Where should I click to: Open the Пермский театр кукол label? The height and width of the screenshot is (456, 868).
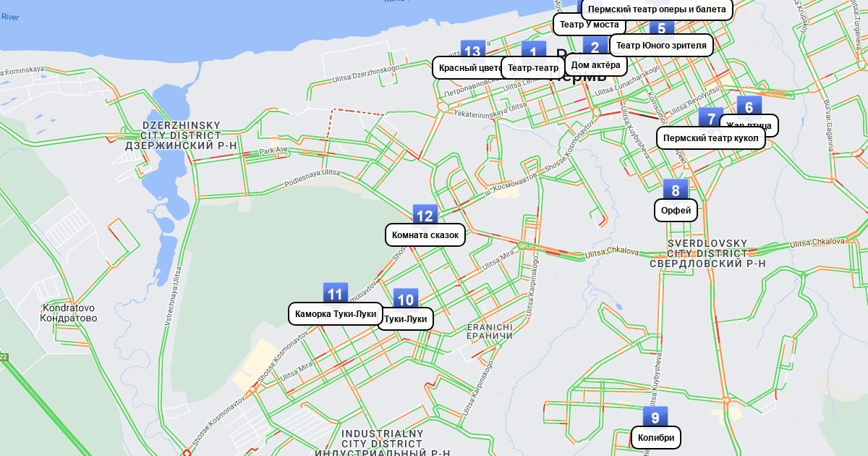pyautogui.click(x=710, y=138)
